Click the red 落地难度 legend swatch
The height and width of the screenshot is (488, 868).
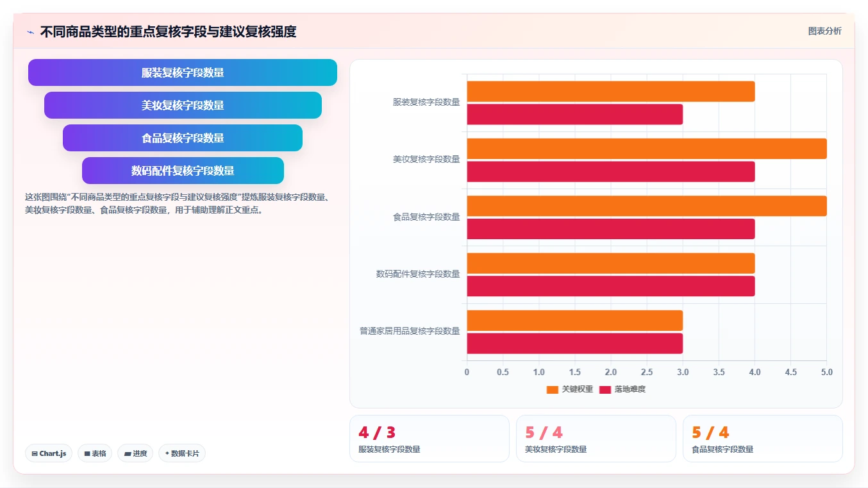tap(605, 389)
